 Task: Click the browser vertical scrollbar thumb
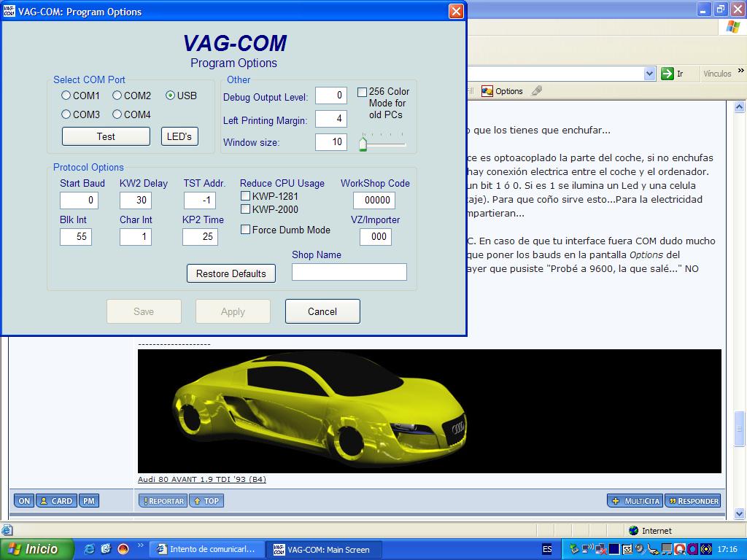[x=740, y=429]
